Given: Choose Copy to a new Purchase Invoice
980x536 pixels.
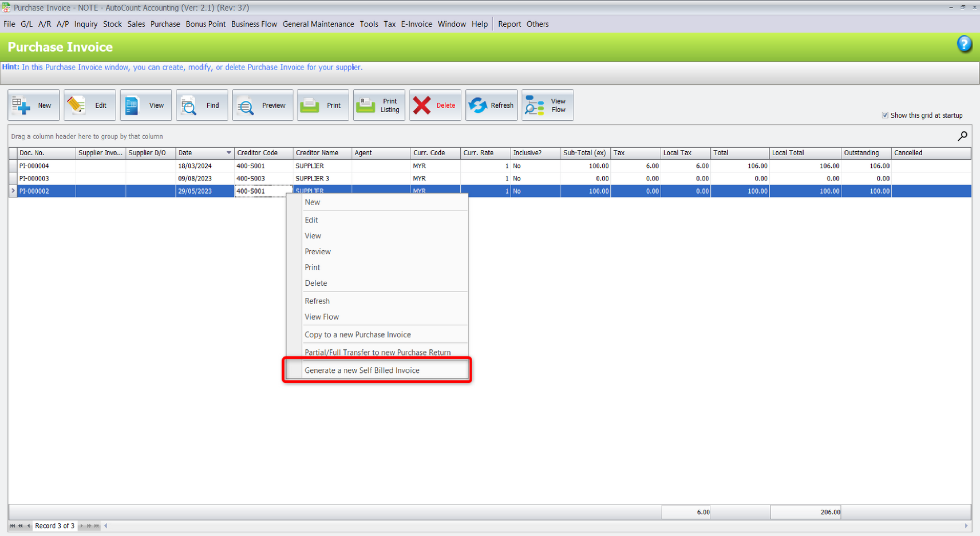Looking at the screenshot, I should [x=377, y=334].
